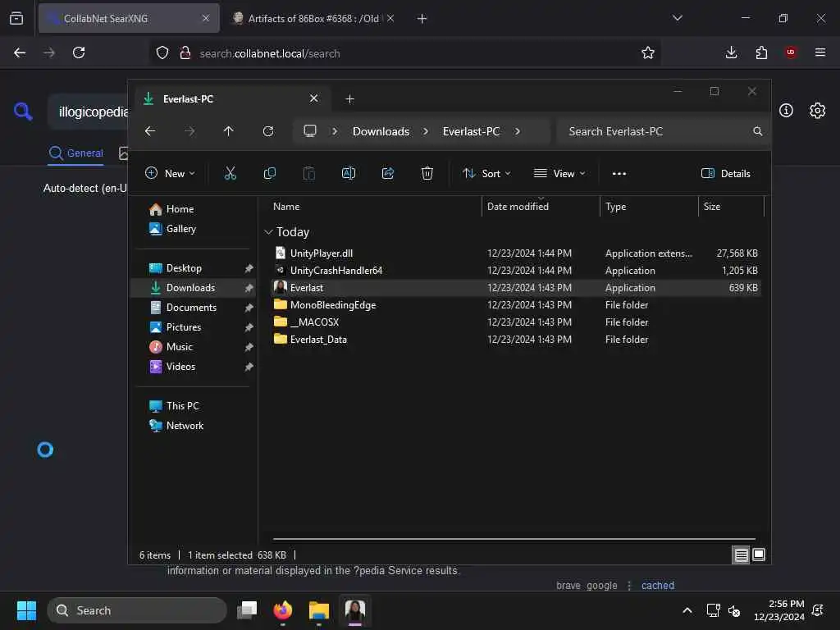Open the New item dropdown
The width and height of the screenshot is (840, 630).
170,173
